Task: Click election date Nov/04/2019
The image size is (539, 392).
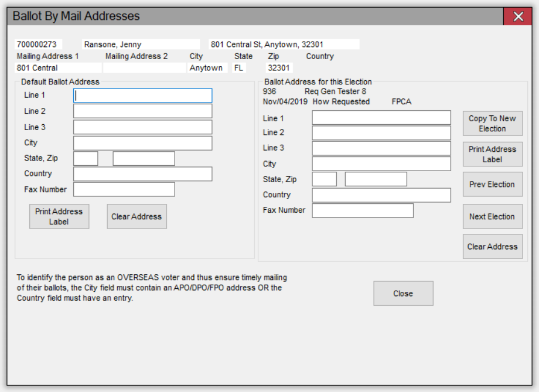Action: pyautogui.click(x=285, y=102)
